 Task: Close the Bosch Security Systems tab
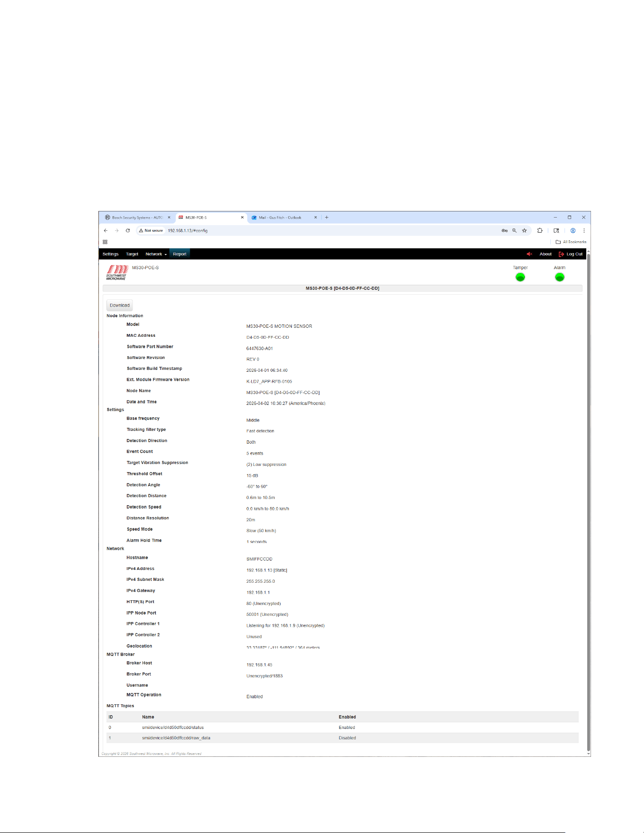click(169, 218)
